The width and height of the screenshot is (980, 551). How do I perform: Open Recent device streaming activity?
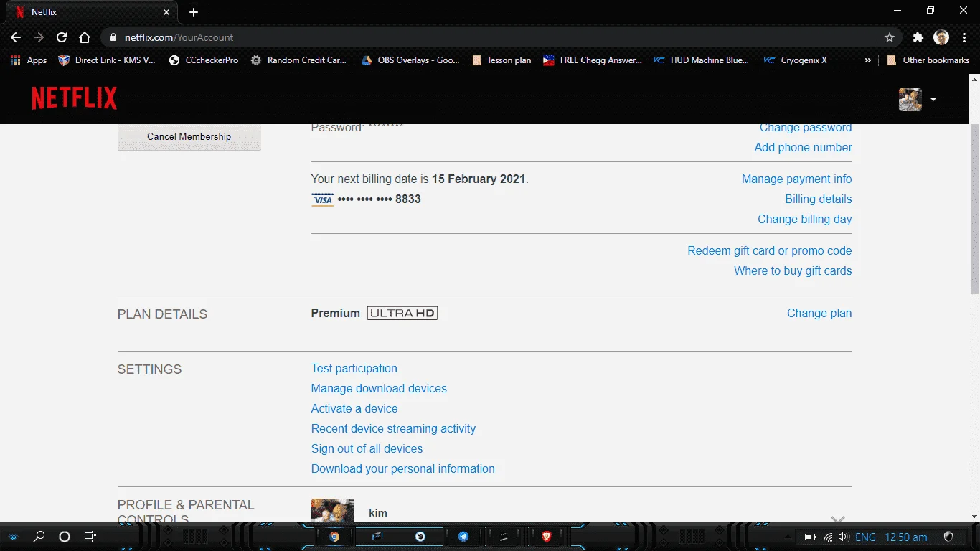(x=393, y=428)
